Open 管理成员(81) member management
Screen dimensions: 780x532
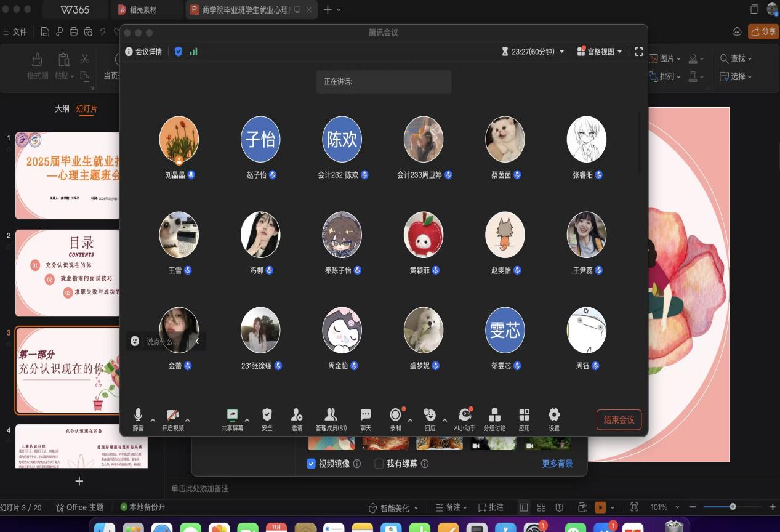click(331, 416)
